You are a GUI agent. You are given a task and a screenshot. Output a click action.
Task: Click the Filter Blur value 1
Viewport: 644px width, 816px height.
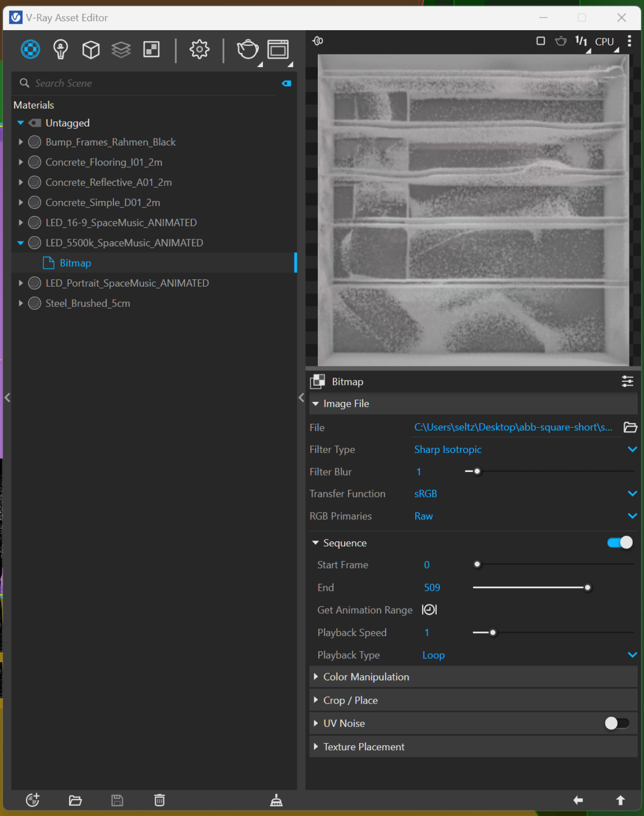click(x=419, y=472)
